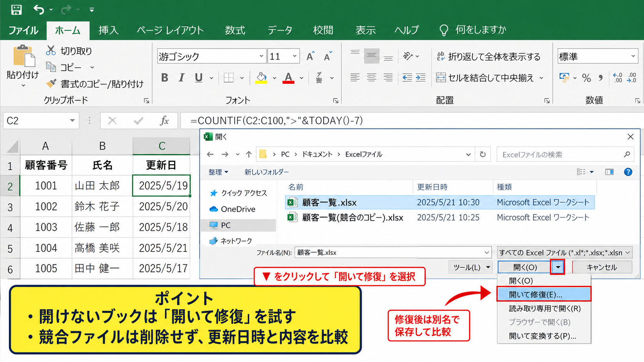Click the Paste clipboard icon
Screen dimensions: 644x362
pos(23,56)
